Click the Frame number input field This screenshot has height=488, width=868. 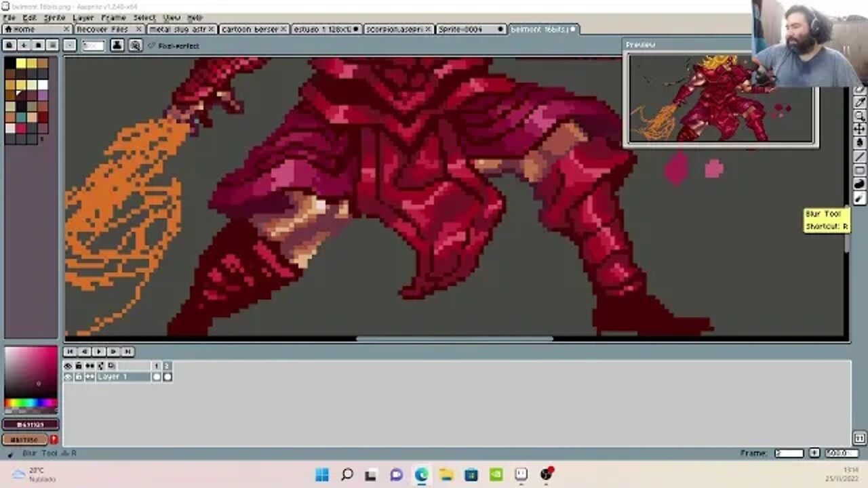789,453
